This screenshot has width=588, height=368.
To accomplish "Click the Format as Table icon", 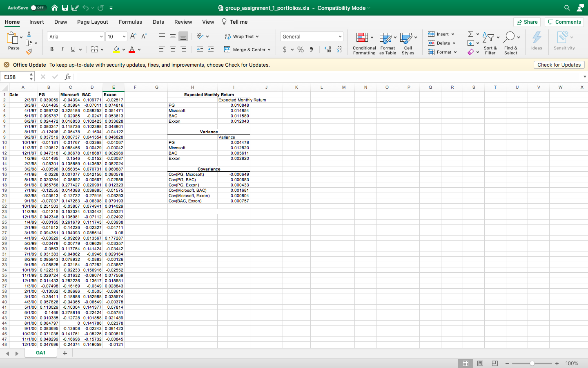I will 387,43.
